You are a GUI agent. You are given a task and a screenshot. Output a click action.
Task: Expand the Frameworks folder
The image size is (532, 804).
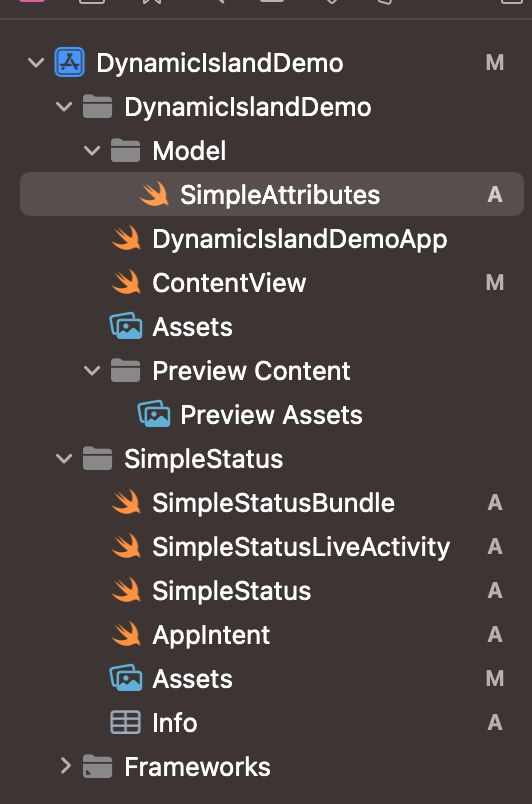click(x=65, y=766)
